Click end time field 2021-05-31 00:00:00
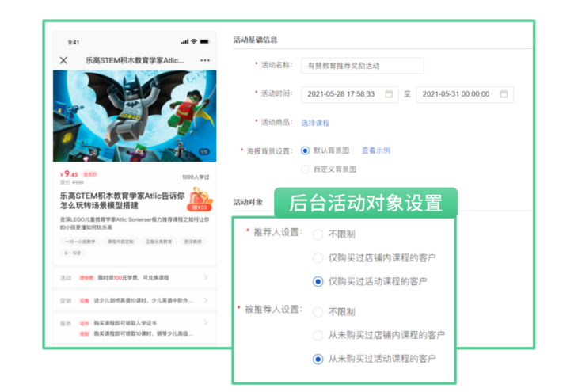This screenshot has width=578, height=392. [464, 94]
